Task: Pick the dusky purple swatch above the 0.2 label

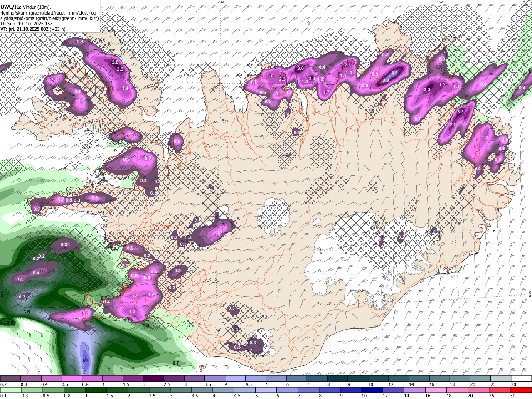Action: click(x=10, y=378)
